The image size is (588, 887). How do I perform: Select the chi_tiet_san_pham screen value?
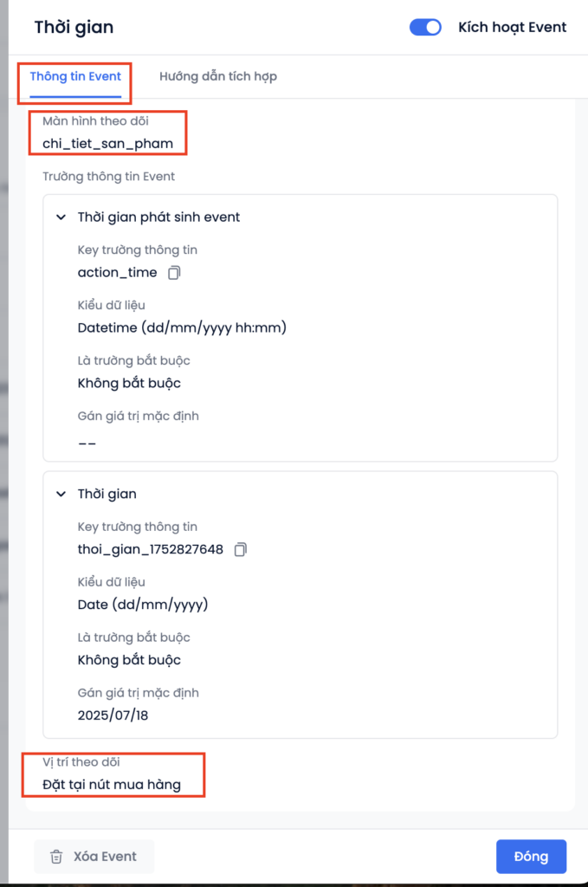[x=107, y=143]
